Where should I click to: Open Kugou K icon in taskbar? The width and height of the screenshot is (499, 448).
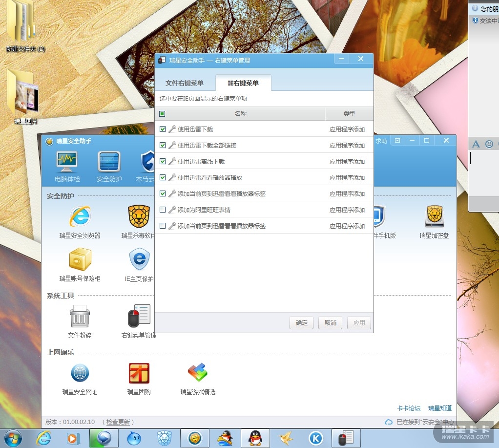tap(315, 438)
